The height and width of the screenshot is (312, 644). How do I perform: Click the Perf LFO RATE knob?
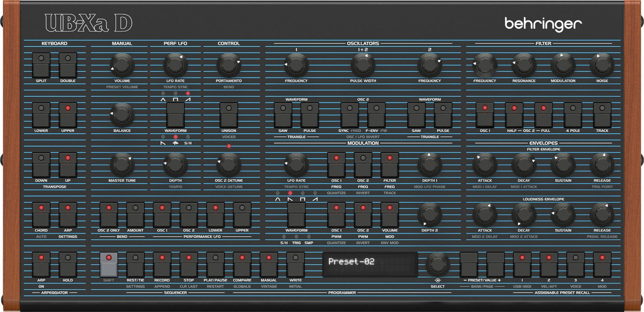[x=175, y=65]
